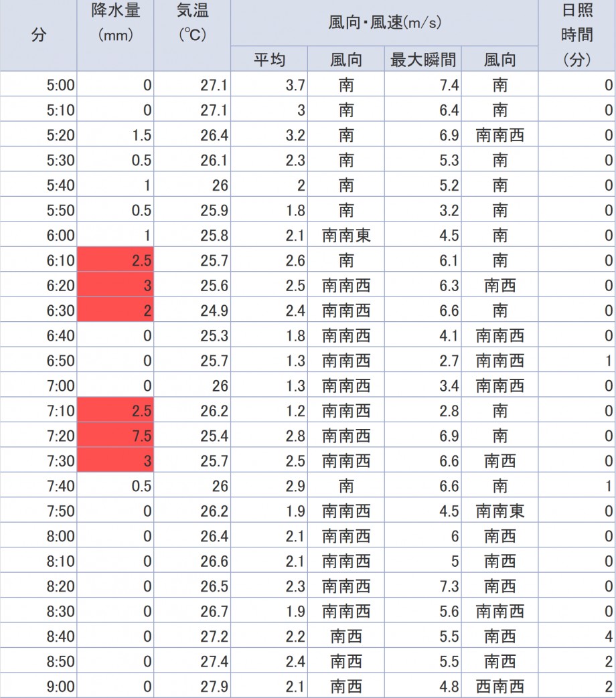The width and height of the screenshot is (616, 698).
Task: Click the 降水量 (mm) column header
Action: tap(115, 35)
